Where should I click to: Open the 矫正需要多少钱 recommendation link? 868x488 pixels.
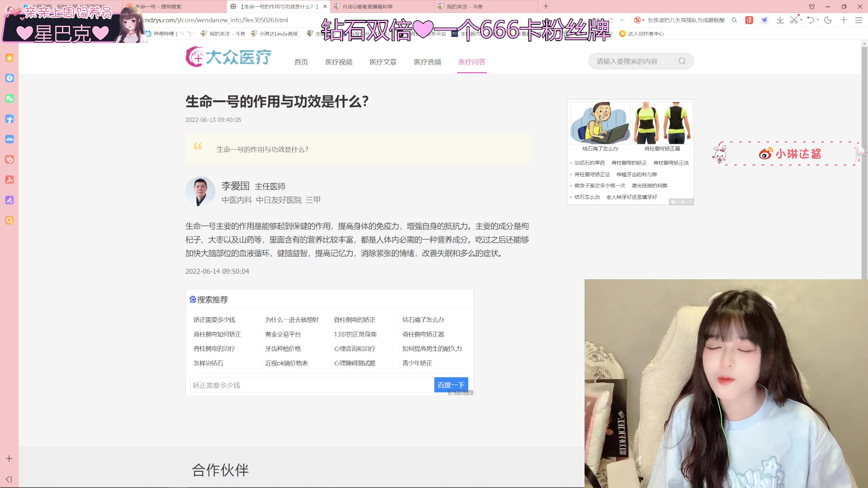[x=214, y=319]
